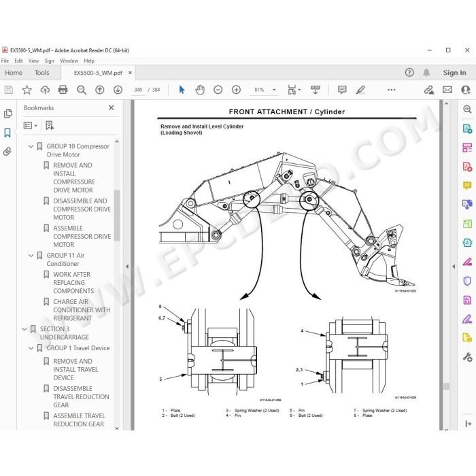Add the file to starred favorites
Viewport: 476px width, 476px height.
click(x=27, y=90)
